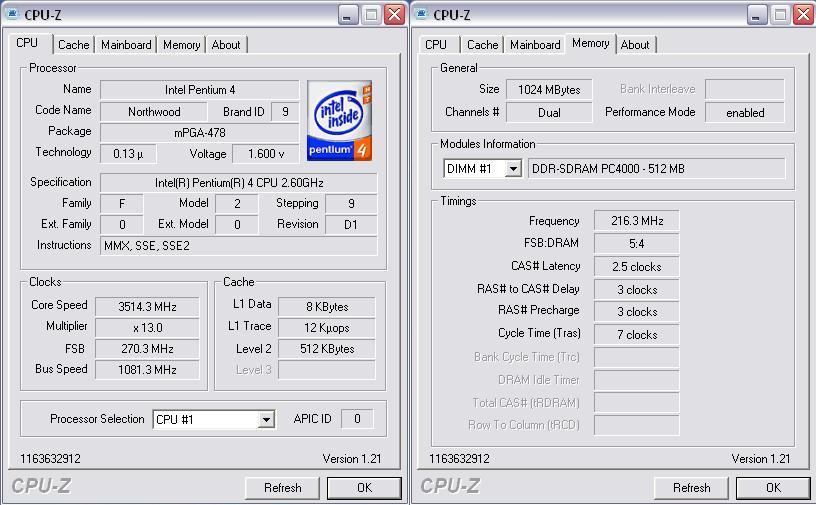Click the Performance Mode value enabled
Screen dimensions: 816x505
coord(745,112)
